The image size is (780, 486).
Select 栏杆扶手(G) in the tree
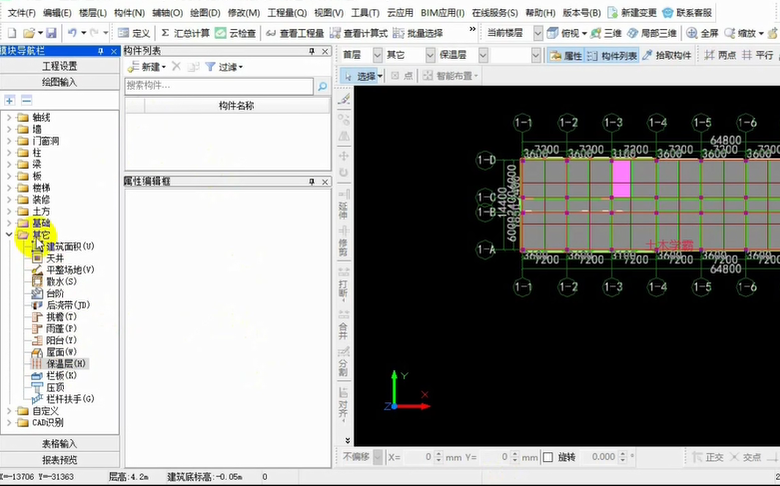[64, 399]
